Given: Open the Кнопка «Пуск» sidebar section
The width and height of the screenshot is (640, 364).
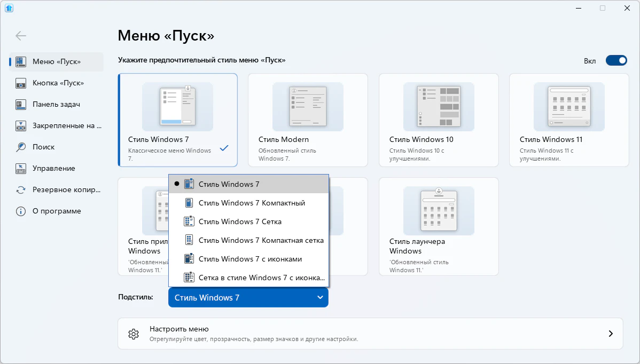Looking at the screenshot, I should click(x=56, y=83).
